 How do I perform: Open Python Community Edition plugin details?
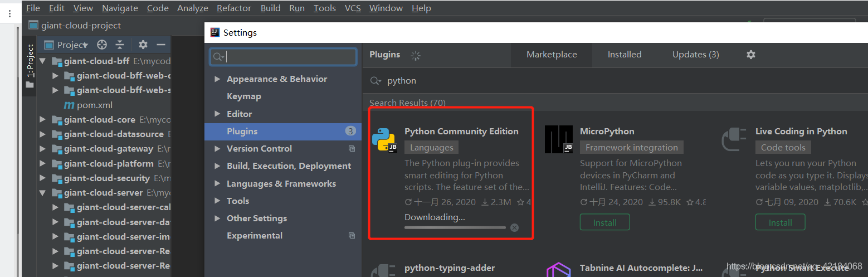tap(461, 132)
